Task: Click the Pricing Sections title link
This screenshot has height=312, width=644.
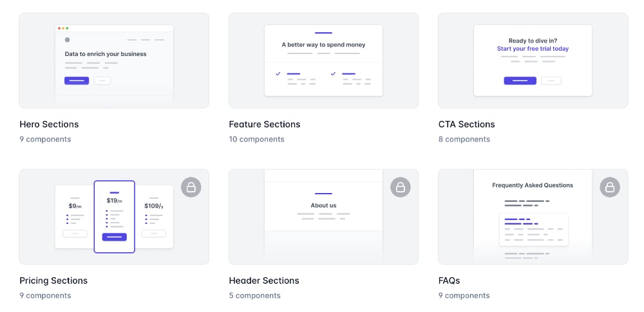Action: pyautogui.click(x=53, y=280)
